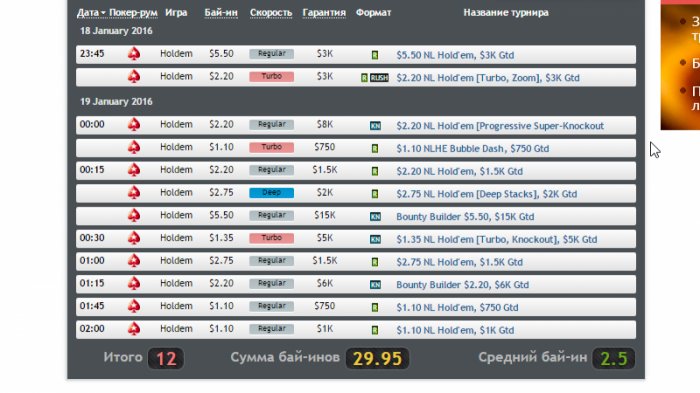Click PokerStars icon in the Deep Stacks row
Image resolution: width=700 pixels, height=393 pixels.
click(134, 193)
